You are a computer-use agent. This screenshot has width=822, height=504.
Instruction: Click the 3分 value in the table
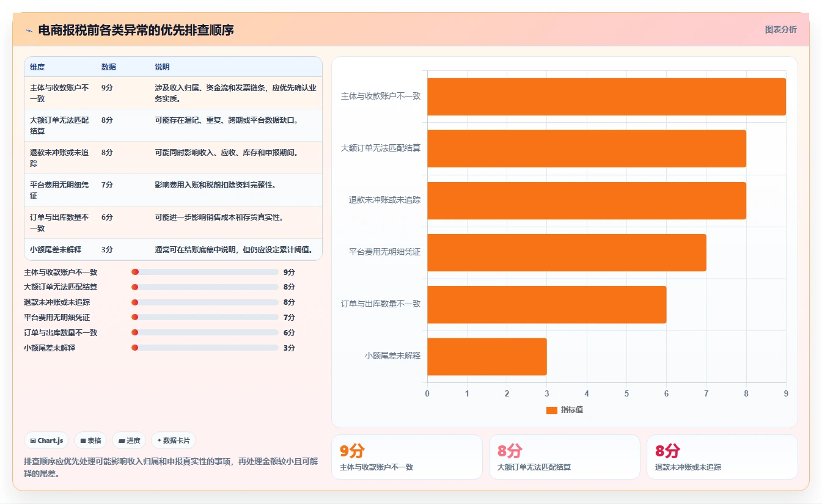point(107,249)
